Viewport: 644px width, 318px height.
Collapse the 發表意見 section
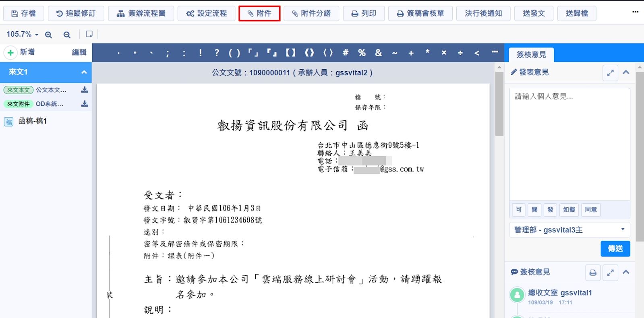coord(626,72)
